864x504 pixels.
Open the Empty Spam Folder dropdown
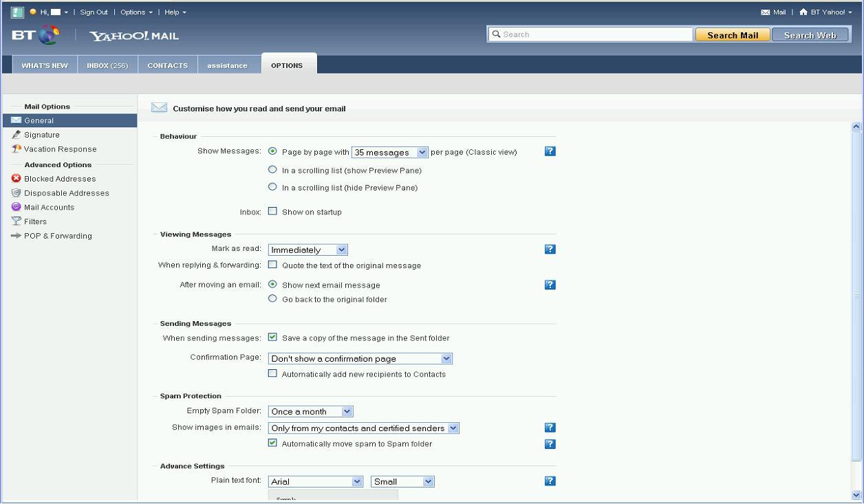pyautogui.click(x=310, y=411)
